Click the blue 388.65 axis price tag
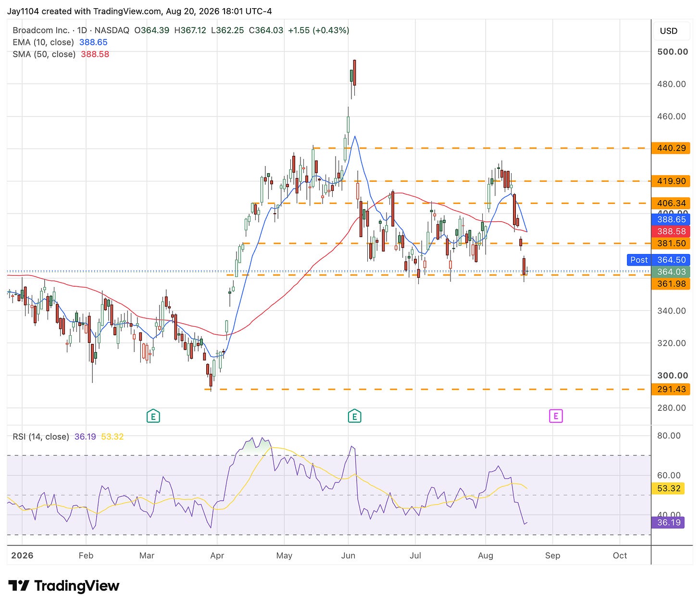 [x=671, y=219]
